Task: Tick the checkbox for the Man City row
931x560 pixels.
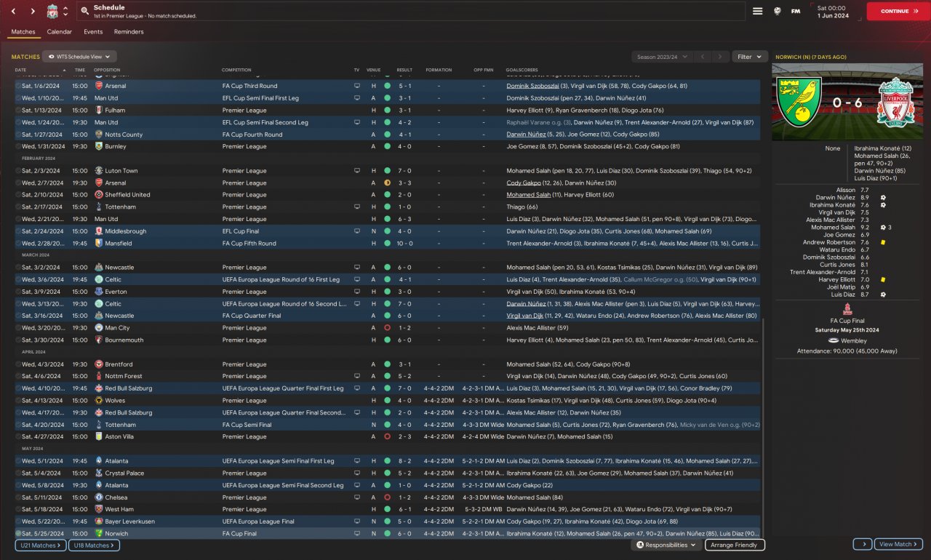Action: [x=18, y=328]
